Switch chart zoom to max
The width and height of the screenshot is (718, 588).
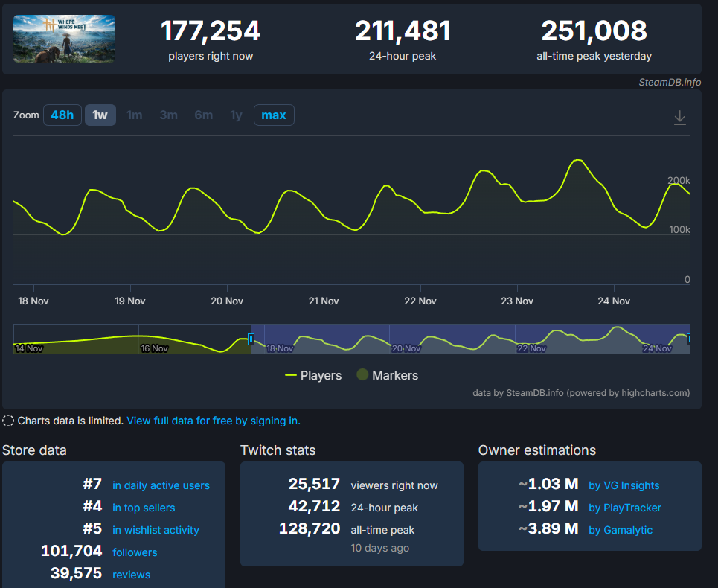point(274,115)
